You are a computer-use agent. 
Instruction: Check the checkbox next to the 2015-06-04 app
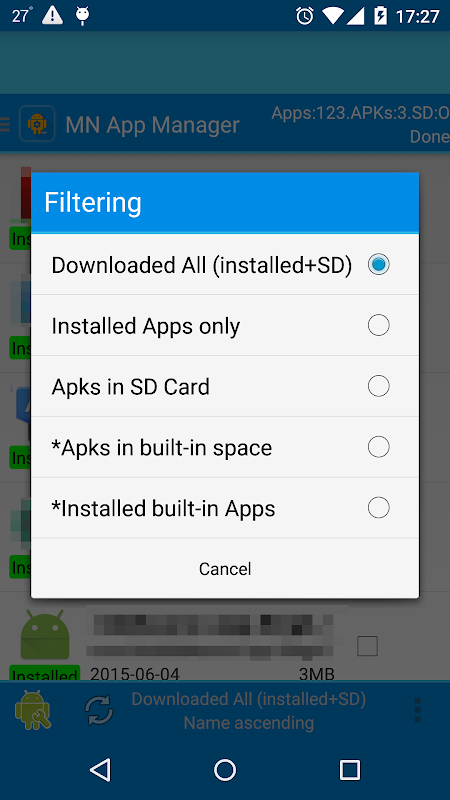pyautogui.click(x=367, y=646)
